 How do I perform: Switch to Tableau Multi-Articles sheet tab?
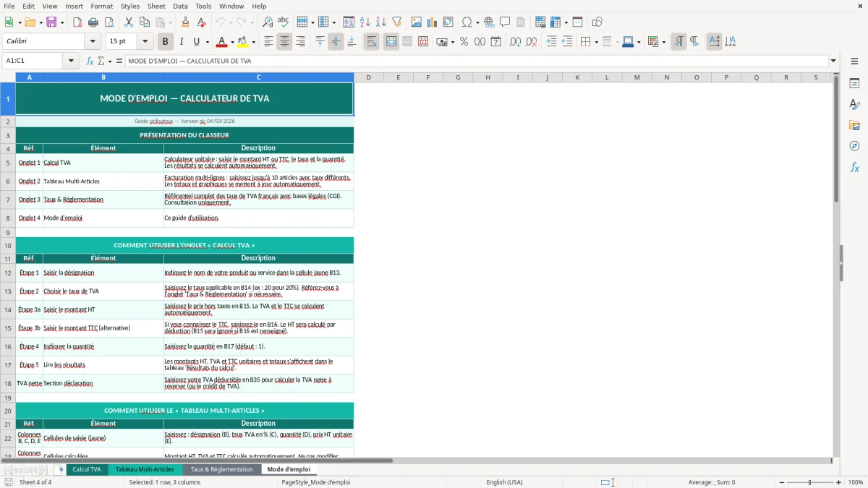[145, 469]
